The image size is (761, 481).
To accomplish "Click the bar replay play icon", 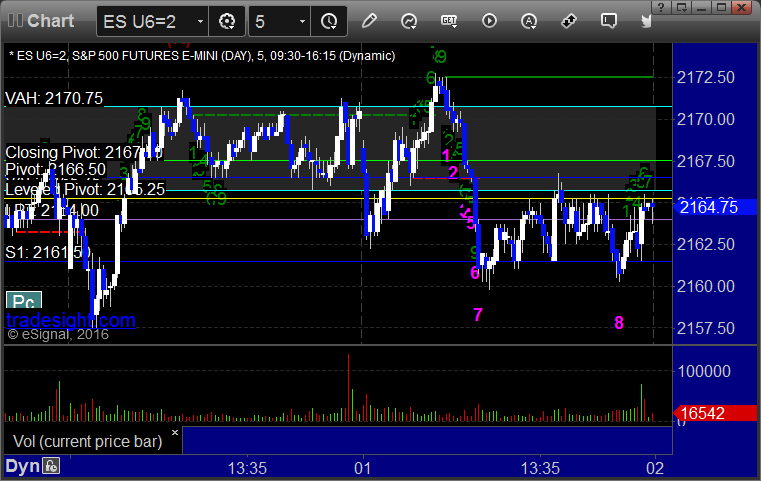I will click(x=489, y=21).
